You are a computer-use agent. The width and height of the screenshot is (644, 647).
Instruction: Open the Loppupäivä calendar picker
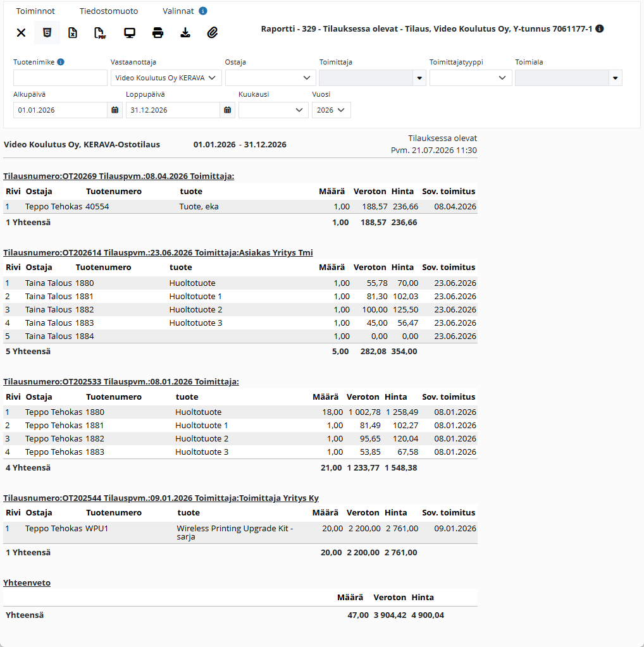(x=228, y=110)
